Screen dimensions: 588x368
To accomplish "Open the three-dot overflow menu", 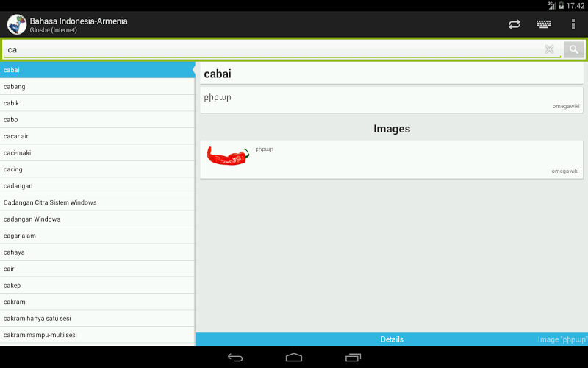I will (x=573, y=24).
